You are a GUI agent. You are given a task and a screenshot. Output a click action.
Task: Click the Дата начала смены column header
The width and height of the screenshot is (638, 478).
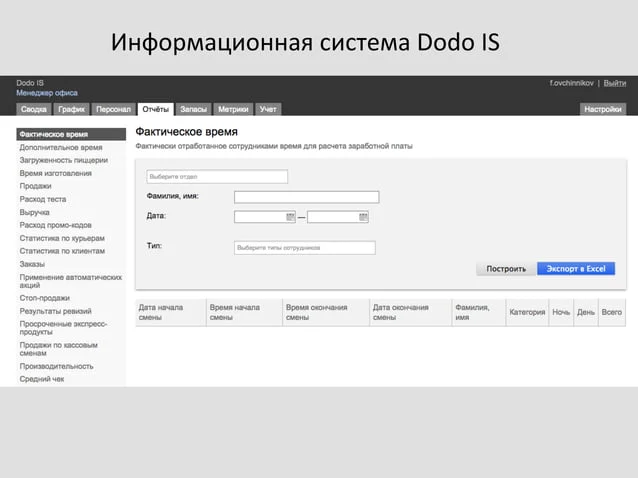[171, 312]
